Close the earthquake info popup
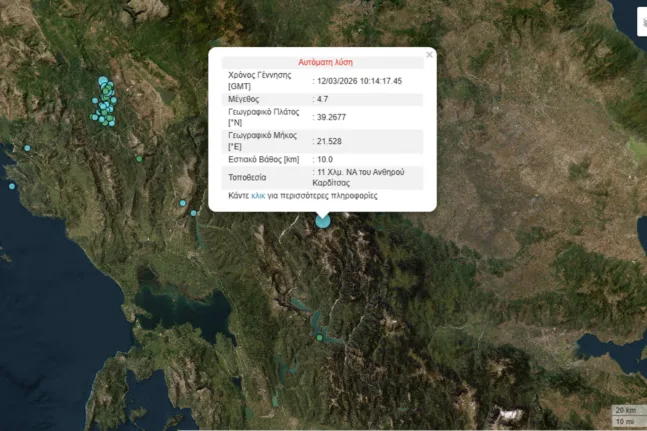This screenshot has height=431, width=647. tap(429, 55)
